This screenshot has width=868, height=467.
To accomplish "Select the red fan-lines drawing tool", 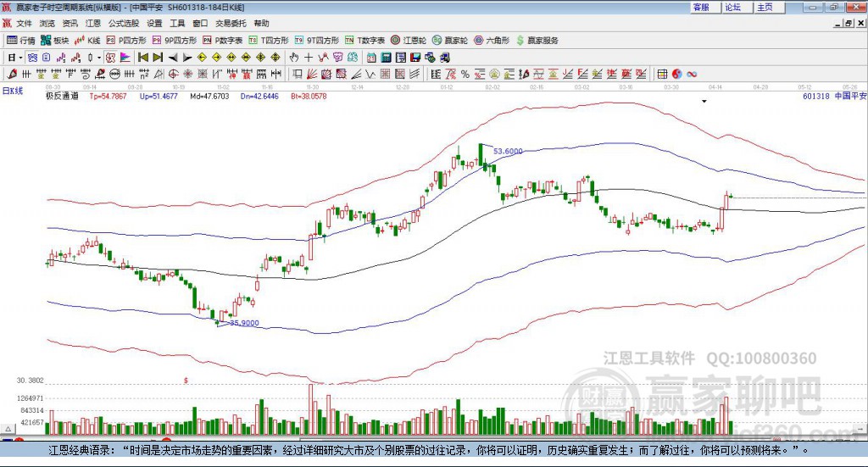I will 312,74.
